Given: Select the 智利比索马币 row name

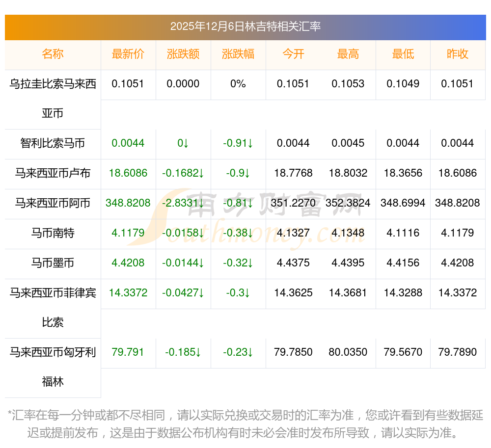Looking at the screenshot, I should pyautogui.click(x=53, y=143).
